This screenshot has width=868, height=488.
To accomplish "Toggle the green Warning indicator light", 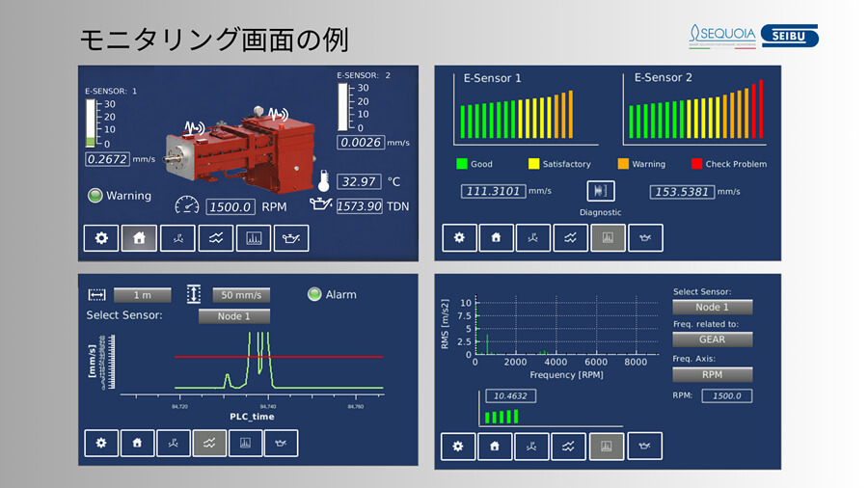I will (95, 196).
